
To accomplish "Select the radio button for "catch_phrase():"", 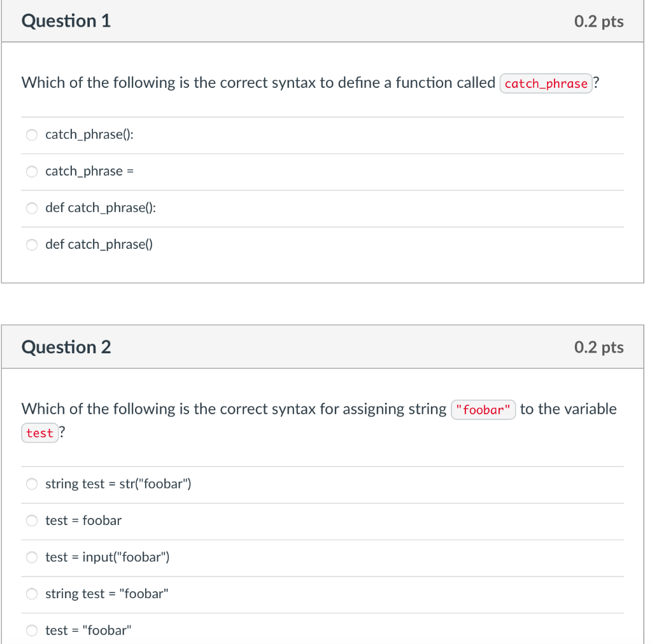I will 32,135.
